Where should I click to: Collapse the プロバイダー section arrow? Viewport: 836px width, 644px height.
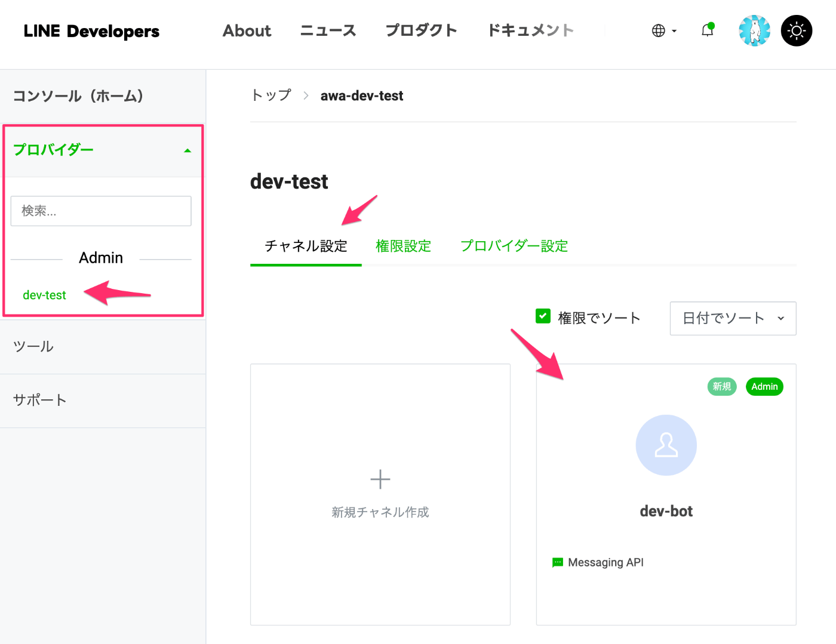(x=188, y=150)
